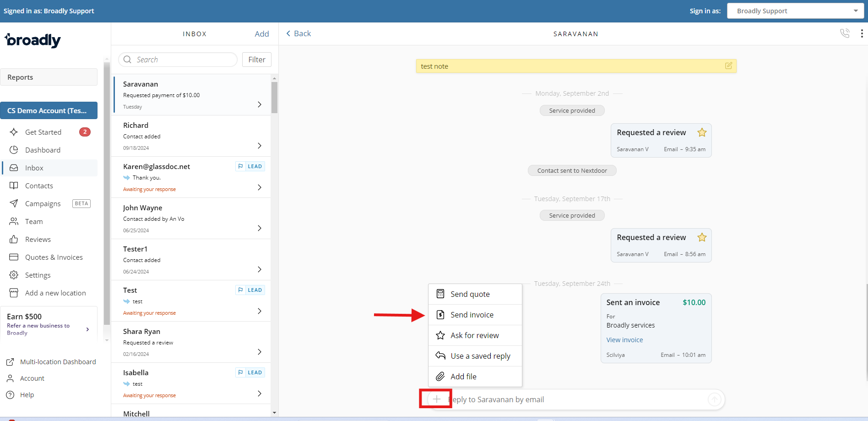Choose Ask for review in the popup menu
868x421 pixels.
click(x=475, y=335)
